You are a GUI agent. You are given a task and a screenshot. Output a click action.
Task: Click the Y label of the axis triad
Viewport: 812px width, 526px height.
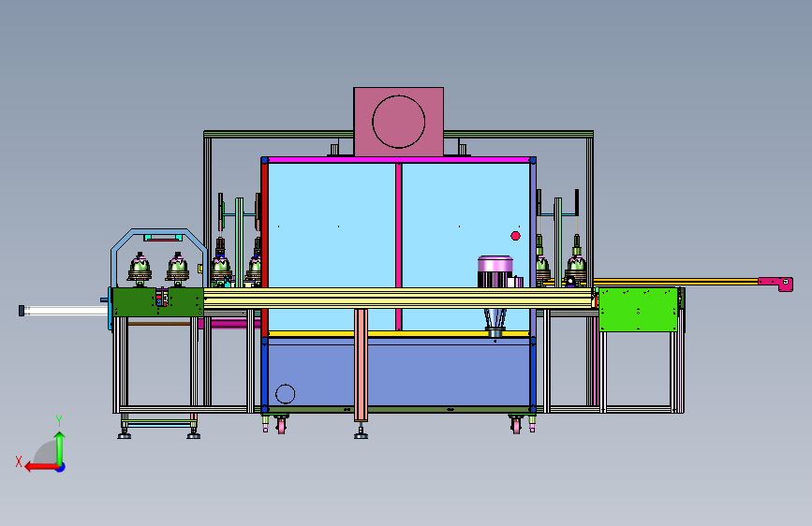[59, 421]
